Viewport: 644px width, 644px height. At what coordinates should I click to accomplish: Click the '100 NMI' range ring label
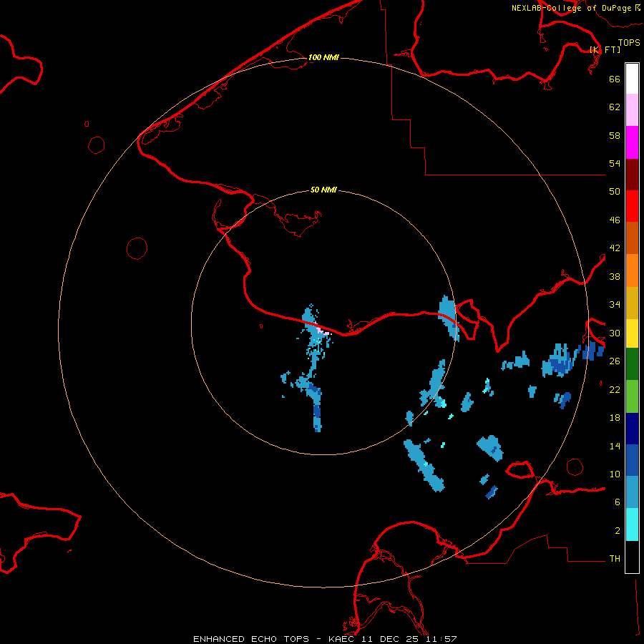point(323,57)
